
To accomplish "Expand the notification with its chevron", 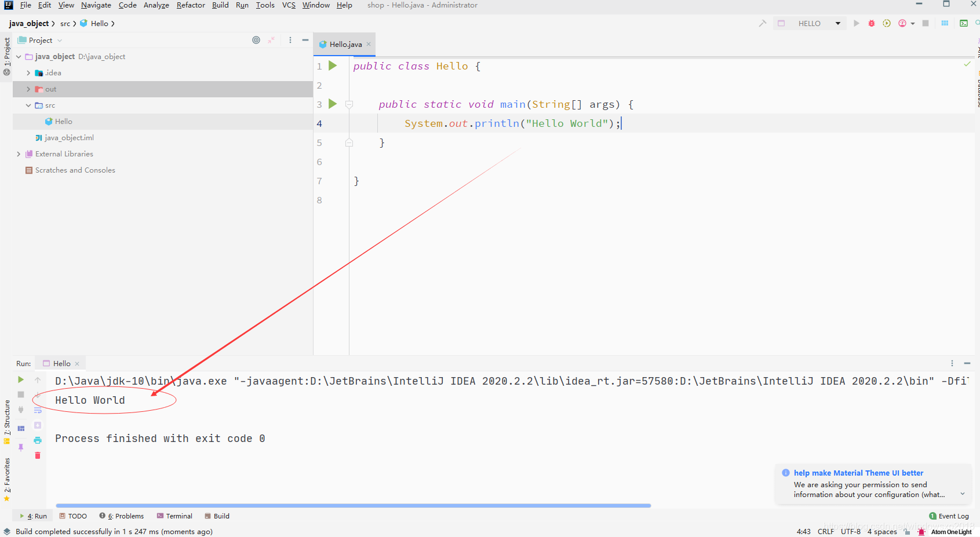I will click(963, 494).
